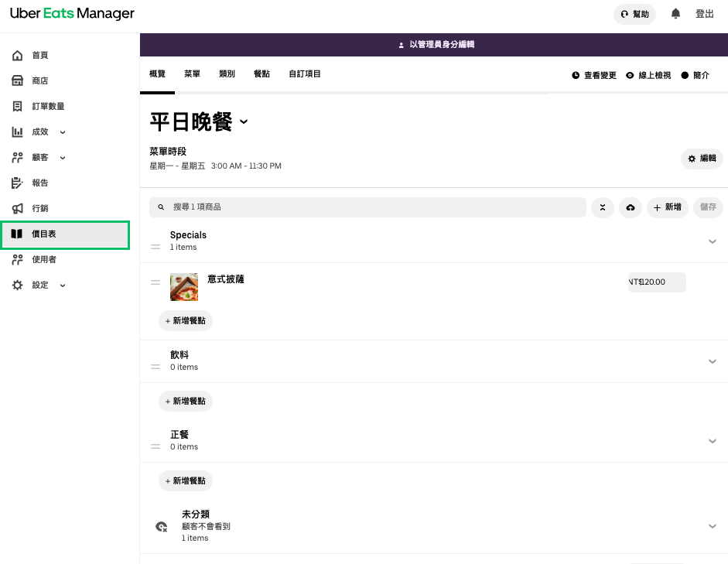Open 訂單數量 orders in the sidebar
The width and height of the screenshot is (728, 564).
click(x=48, y=107)
